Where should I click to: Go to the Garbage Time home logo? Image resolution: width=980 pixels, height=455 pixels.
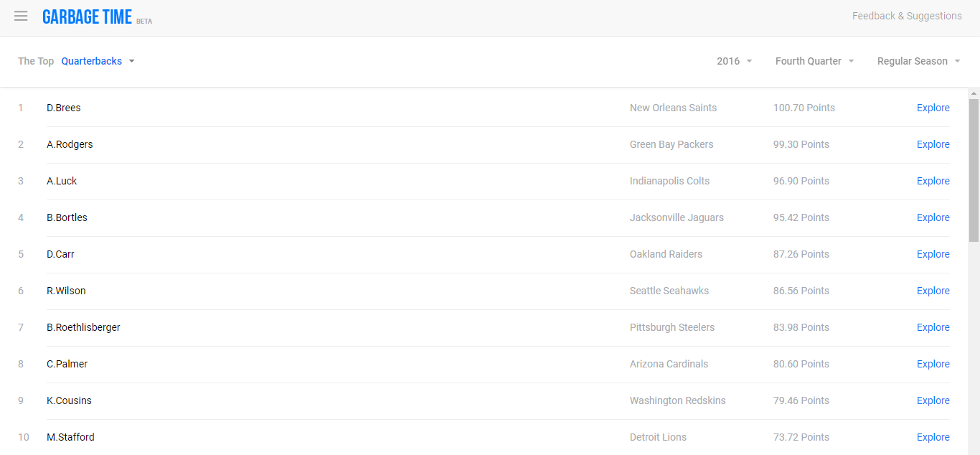tap(88, 17)
